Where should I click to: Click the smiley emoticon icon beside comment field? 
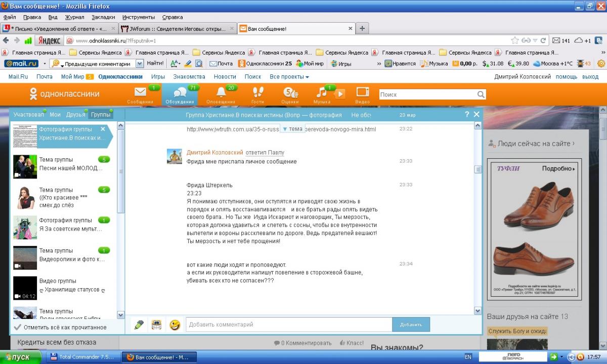tap(175, 325)
